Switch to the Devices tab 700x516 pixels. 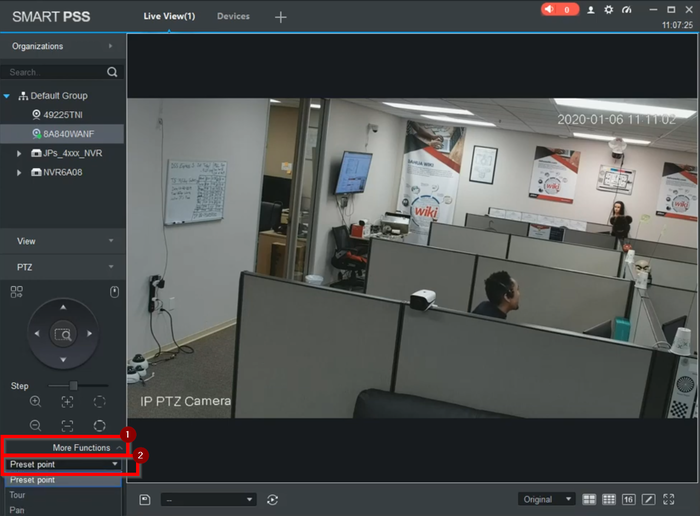pyautogui.click(x=233, y=16)
